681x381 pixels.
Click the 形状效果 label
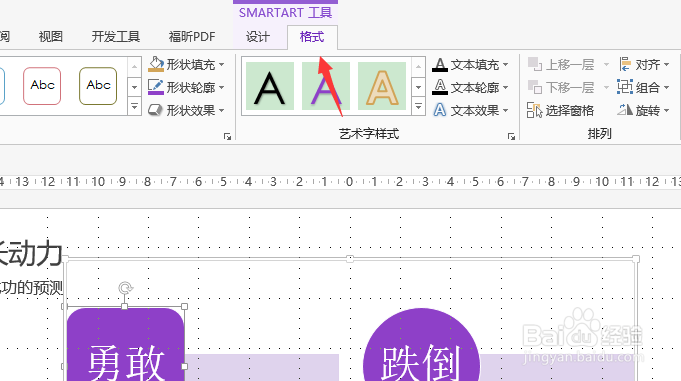191,111
